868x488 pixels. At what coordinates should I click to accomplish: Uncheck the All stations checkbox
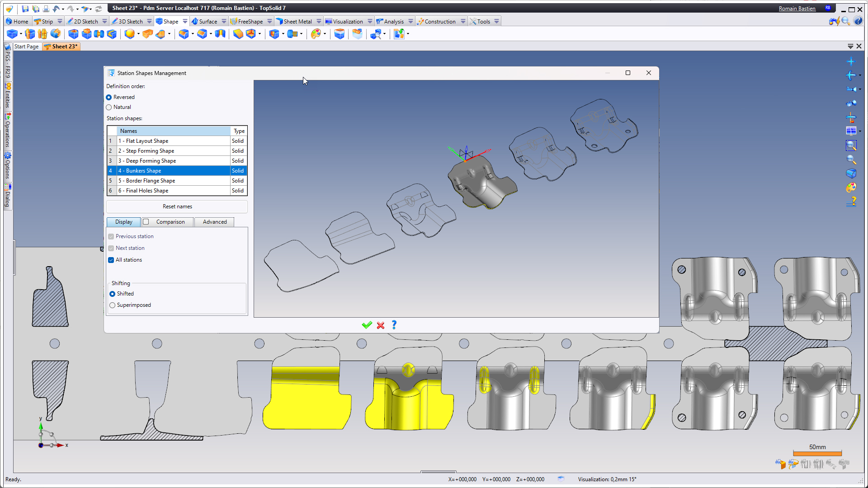tap(111, 260)
